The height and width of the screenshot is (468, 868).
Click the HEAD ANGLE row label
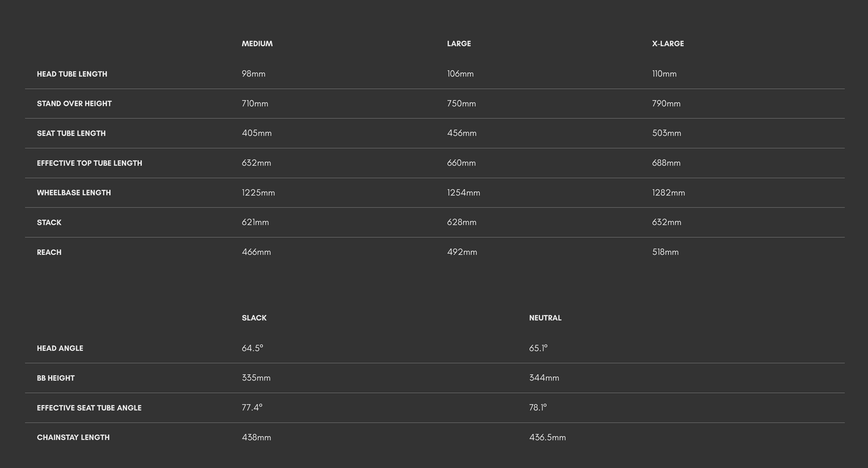click(x=60, y=348)
